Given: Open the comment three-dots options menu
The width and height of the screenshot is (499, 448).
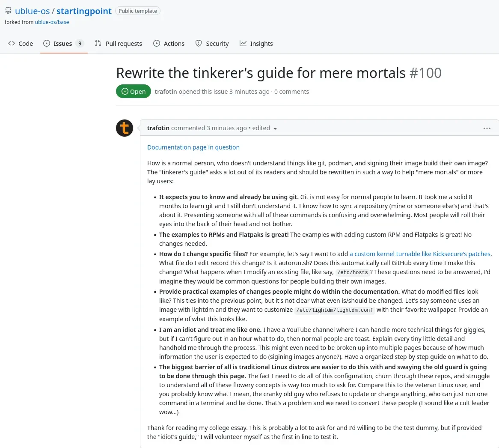Looking at the screenshot, I should click(x=487, y=128).
